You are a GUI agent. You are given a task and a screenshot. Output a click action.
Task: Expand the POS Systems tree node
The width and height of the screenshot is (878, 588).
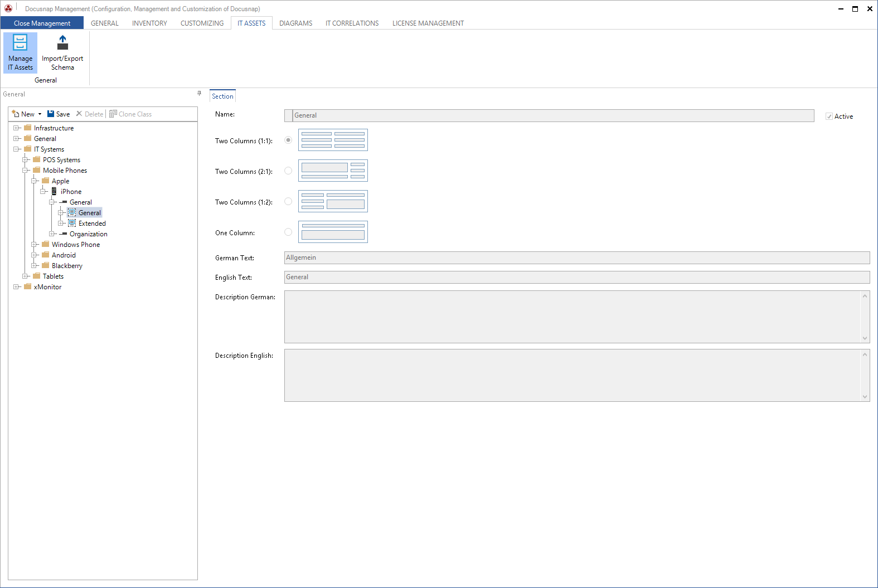click(25, 159)
